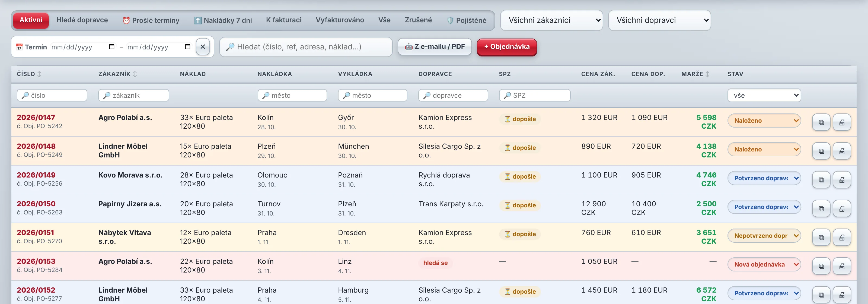
Task: Switch to Hledá dopravce tab
Action: tap(82, 20)
